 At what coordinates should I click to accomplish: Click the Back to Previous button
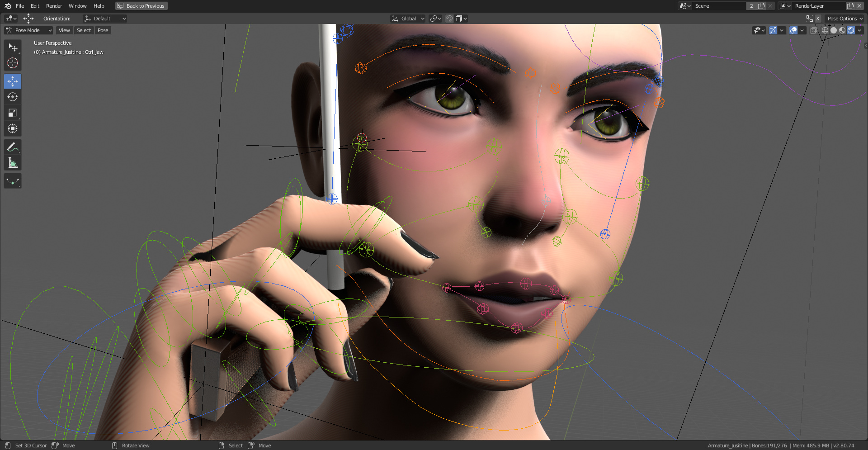(x=142, y=6)
